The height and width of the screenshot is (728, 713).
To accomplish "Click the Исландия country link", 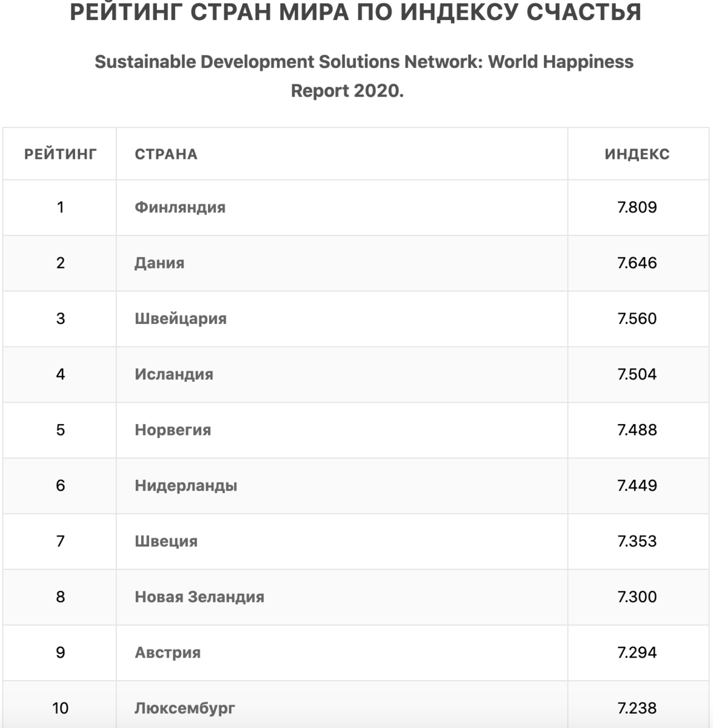I will tap(174, 374).
